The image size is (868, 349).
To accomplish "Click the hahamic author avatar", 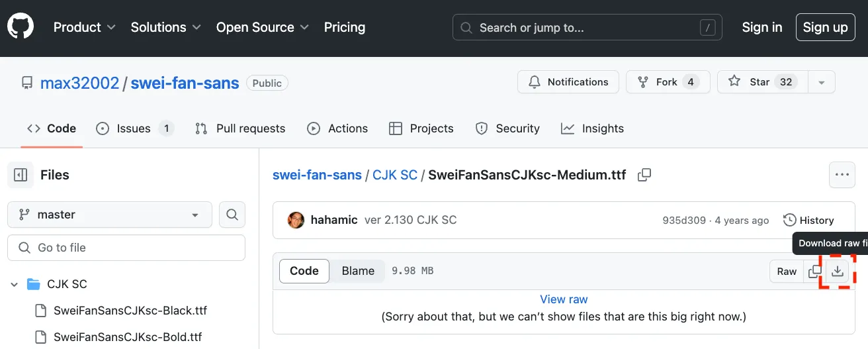I will click(296, 220).
